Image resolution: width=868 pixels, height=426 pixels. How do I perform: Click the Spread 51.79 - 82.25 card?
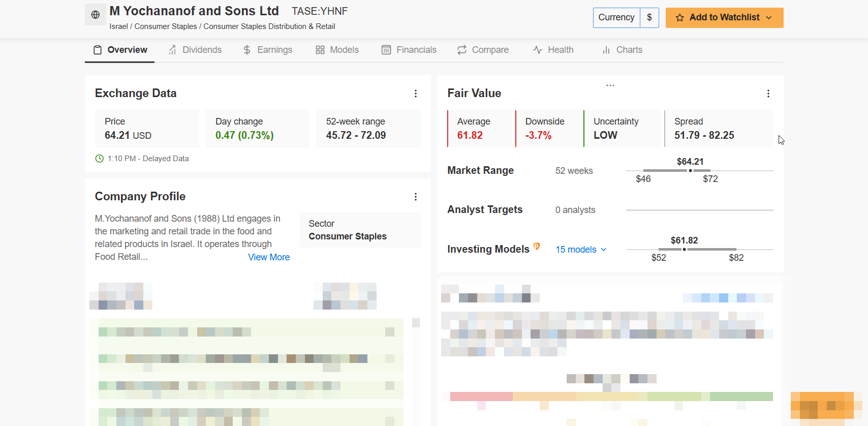click(x=719, y=129)
